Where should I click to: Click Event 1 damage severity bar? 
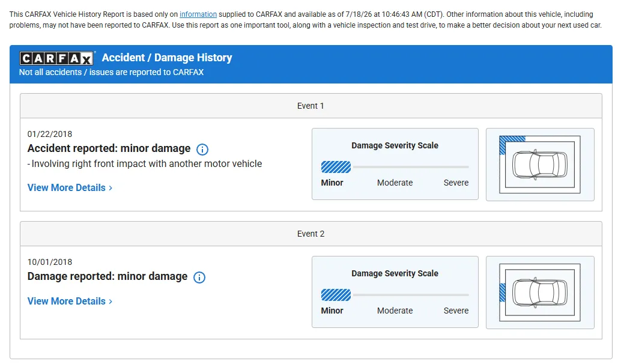pyautogui.click(x=395, y=167)
